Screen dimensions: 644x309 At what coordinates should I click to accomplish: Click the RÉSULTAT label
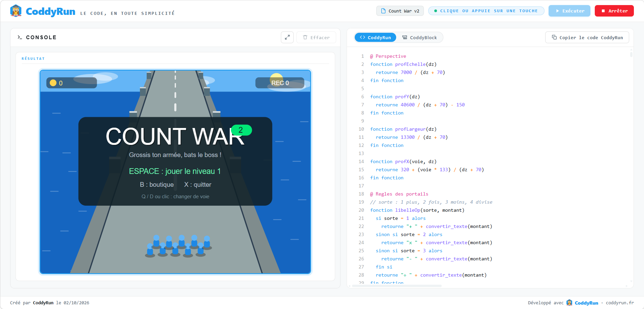tap(33, 58)
